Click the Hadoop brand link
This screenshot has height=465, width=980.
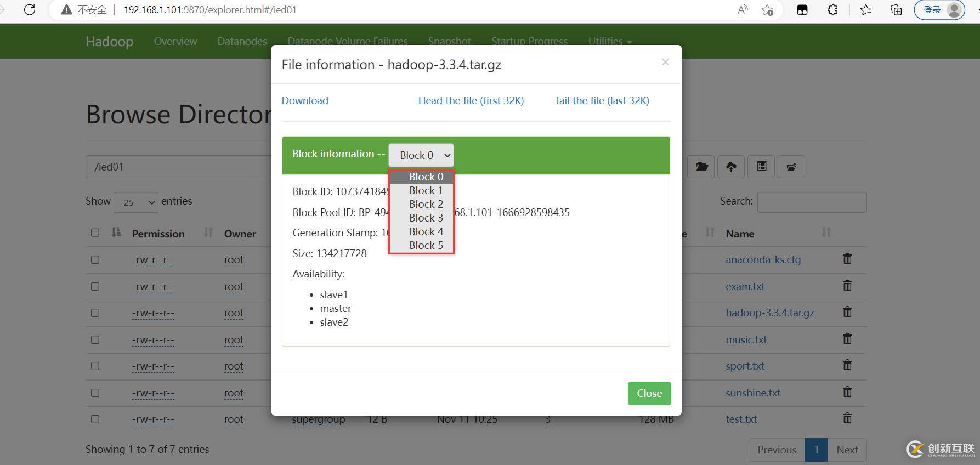click(109, 41)
